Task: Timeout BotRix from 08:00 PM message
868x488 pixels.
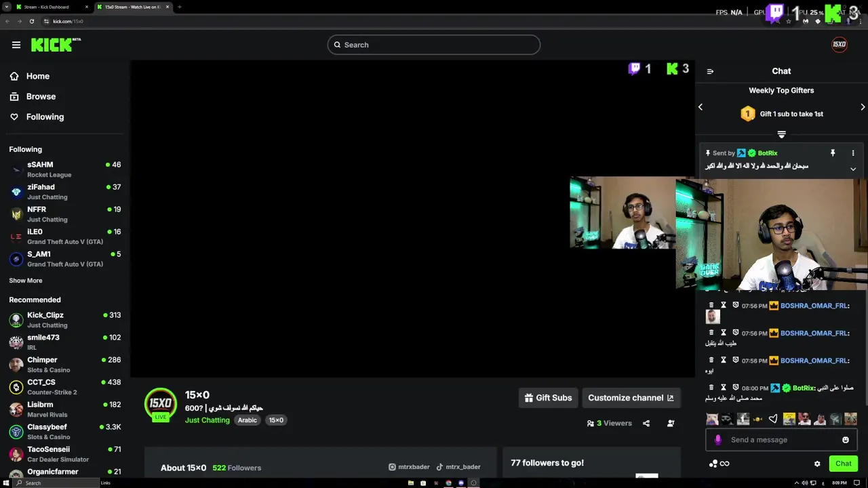Action: click(724, 388)
